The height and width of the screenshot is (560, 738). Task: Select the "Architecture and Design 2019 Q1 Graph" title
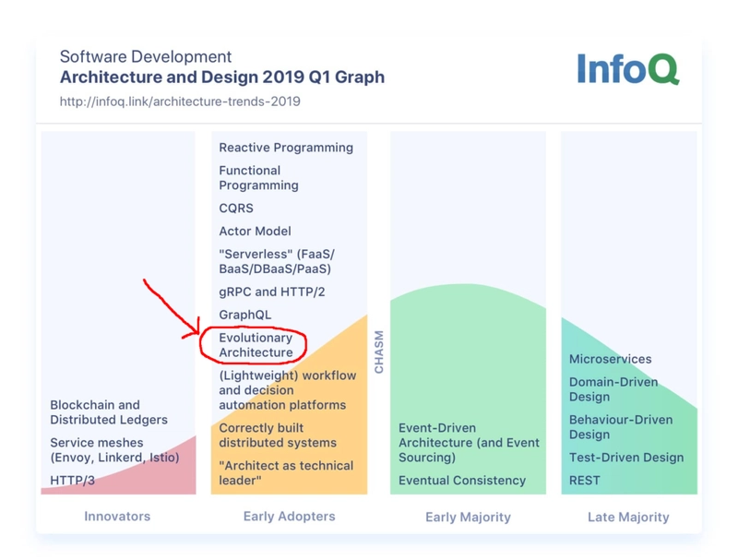tap(222, 77)
